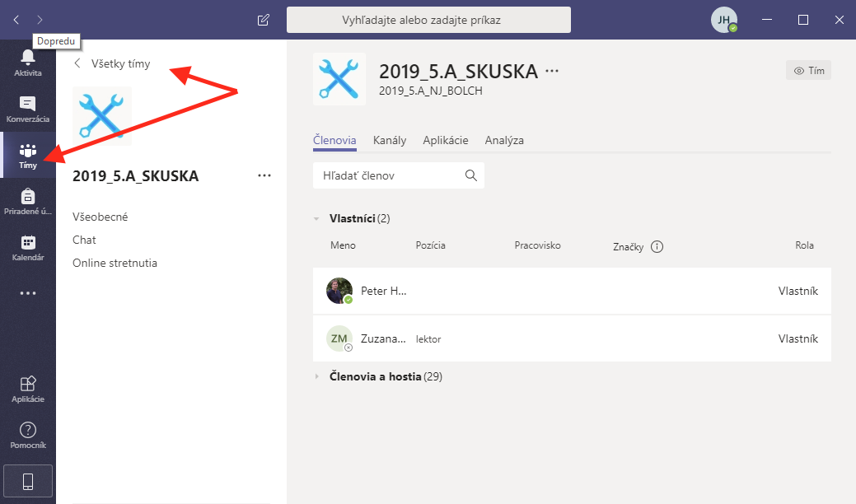The image size is (856, 504).
Task: Click the Hľadať členov search field
Action: (387, 175)
